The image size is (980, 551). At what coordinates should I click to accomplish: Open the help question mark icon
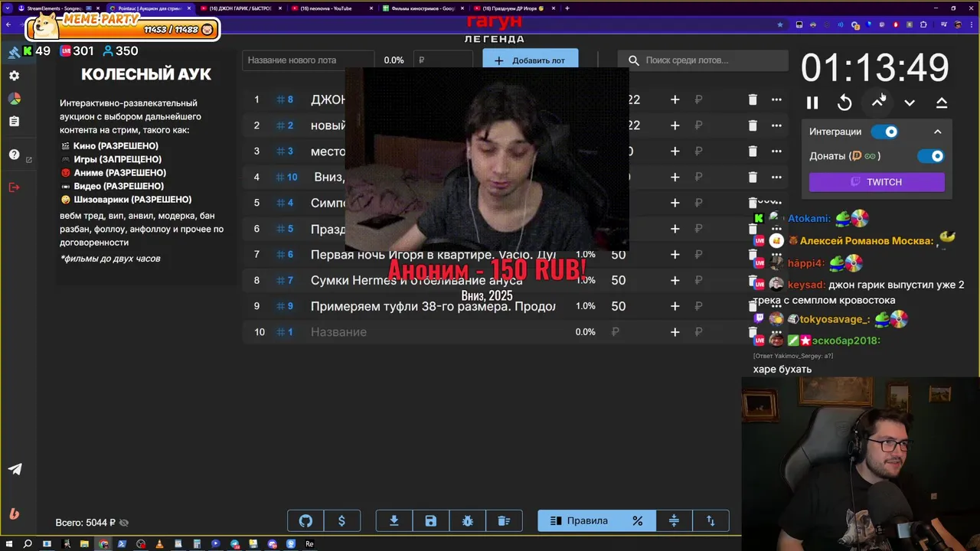tap(14, 155)
